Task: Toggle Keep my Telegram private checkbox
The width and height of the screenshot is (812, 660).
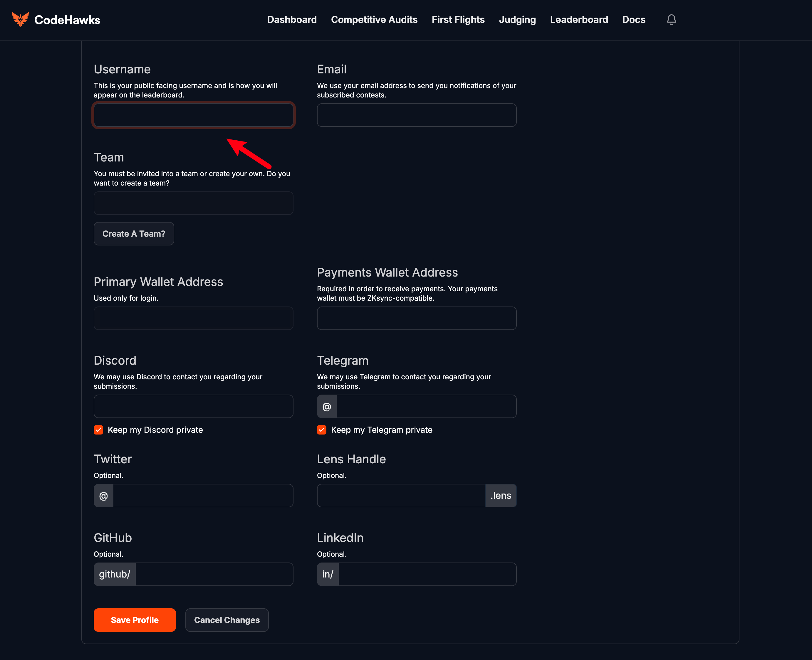Action: click(x=322, y=430)
